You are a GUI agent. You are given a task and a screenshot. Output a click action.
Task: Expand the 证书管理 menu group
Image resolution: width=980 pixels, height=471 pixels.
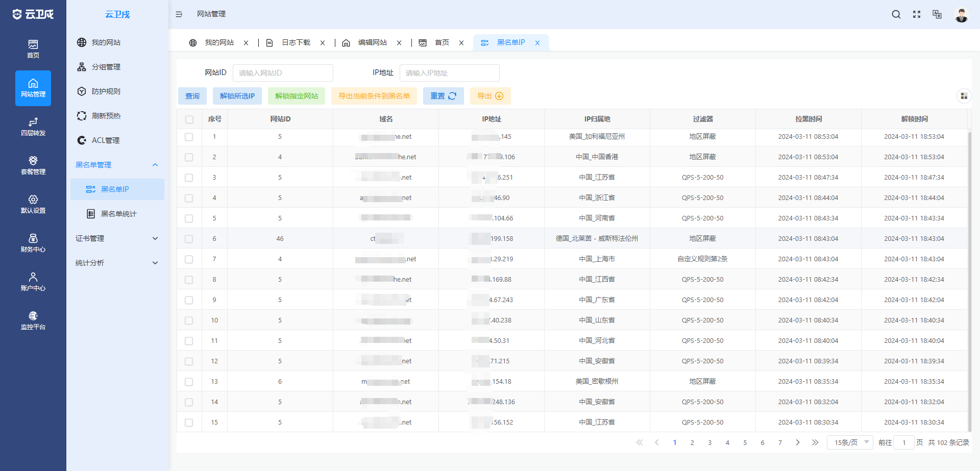pyautogui.click(x=117, y=238)
